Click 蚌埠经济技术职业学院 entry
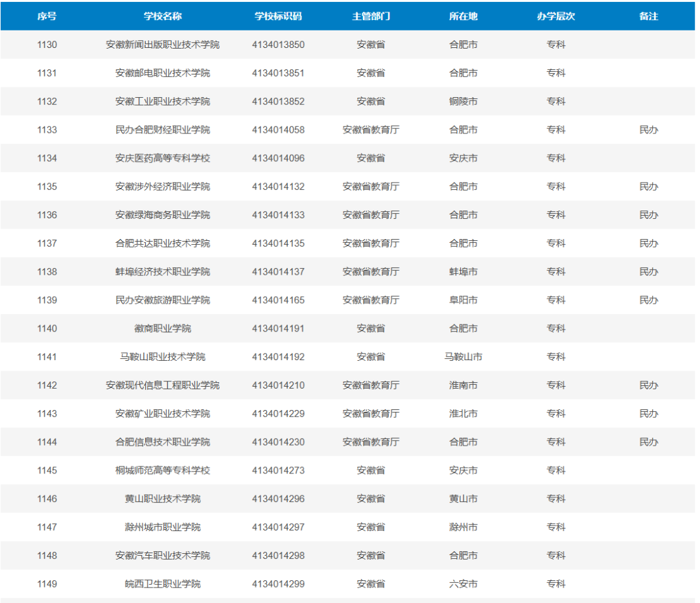The image size is (700, 603). click(x=163, y=271)
